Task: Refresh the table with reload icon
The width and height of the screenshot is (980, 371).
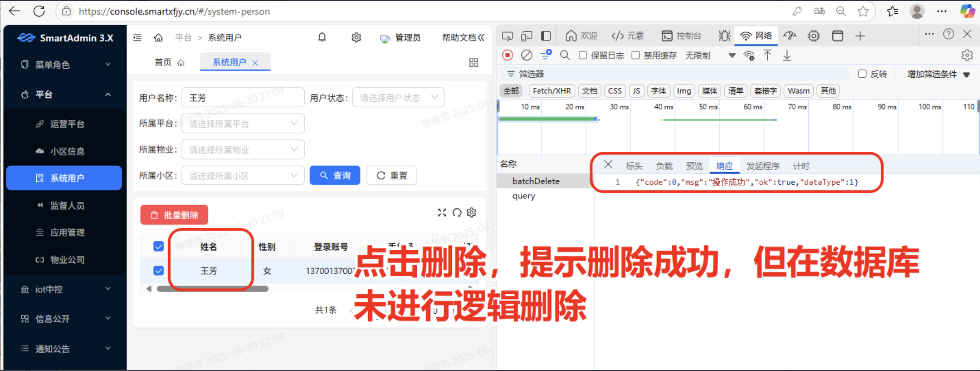Action: (x=457, y=213)
